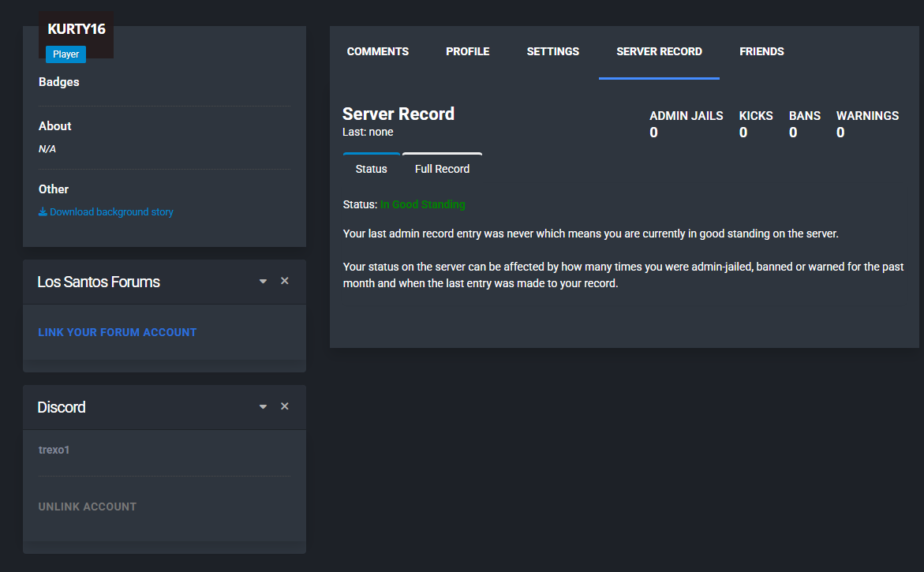
Task: Click Link Your Forum Account
Action: (x=117, y=332)
